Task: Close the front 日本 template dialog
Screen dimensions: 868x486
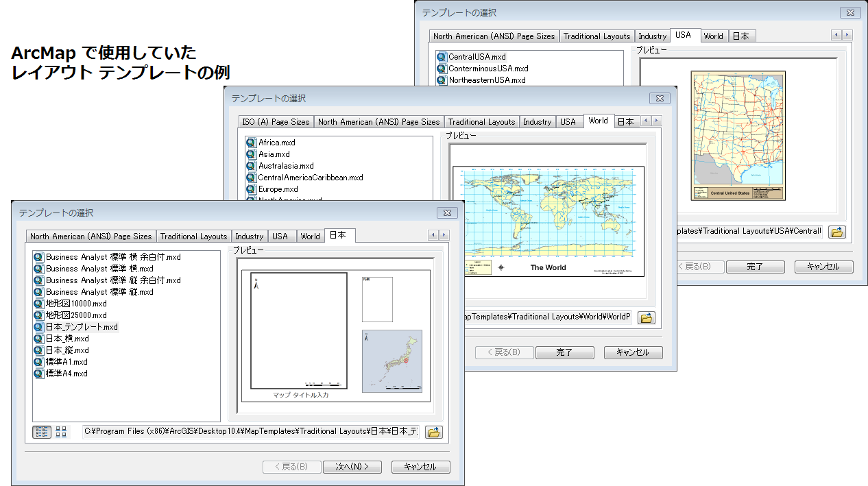Action: (446, 213)
